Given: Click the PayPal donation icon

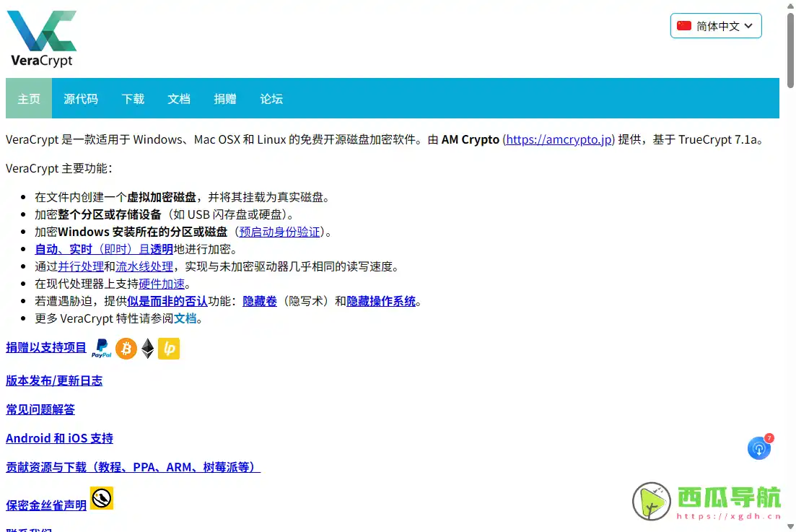Looking at the screenshot, I should [x=102, y=349].
